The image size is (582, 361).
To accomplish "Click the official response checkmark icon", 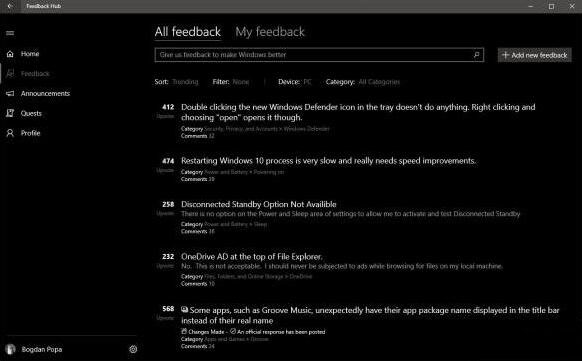I will tap(233, 331).
